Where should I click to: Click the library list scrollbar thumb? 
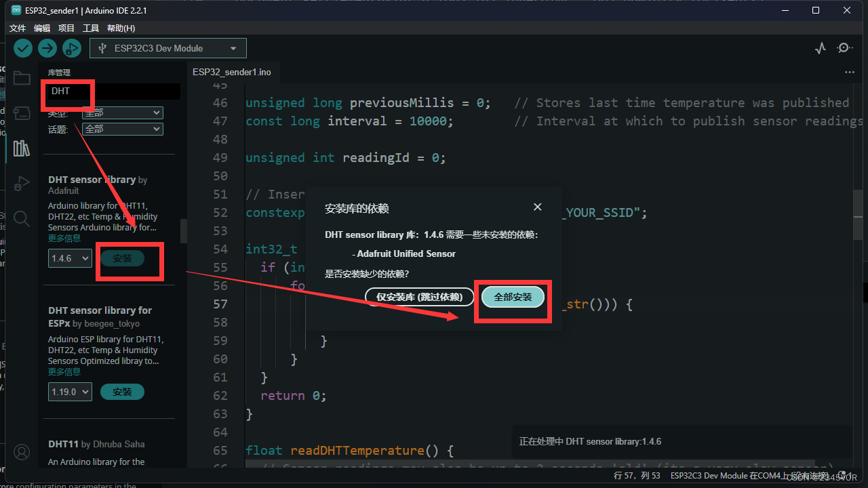click(x=183, y=230)
